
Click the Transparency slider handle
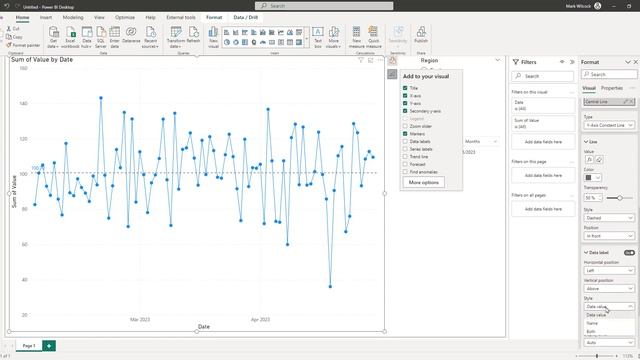pos(620,198)
